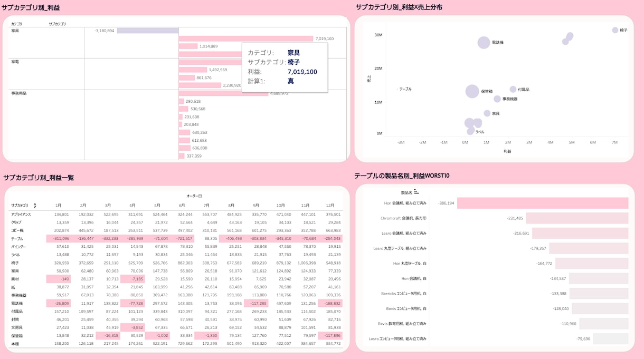Screen dimensions: 644x359
Task: Select the アプライアンス row header
Action: (21, 215)
